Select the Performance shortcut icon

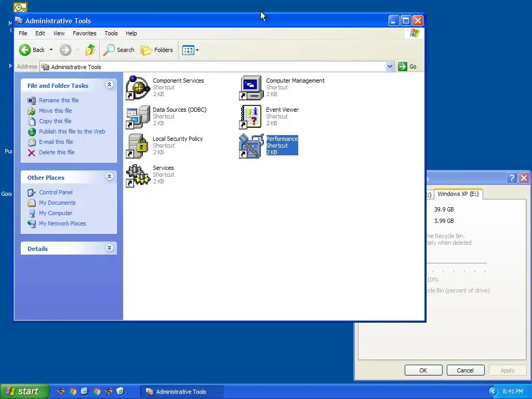(251, 146)
